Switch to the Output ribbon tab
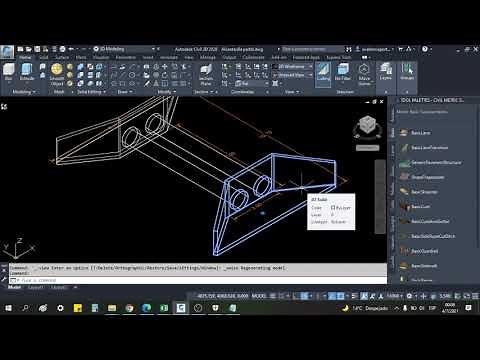This screenshot has width=480, height=360. click(x=229, y=57)
